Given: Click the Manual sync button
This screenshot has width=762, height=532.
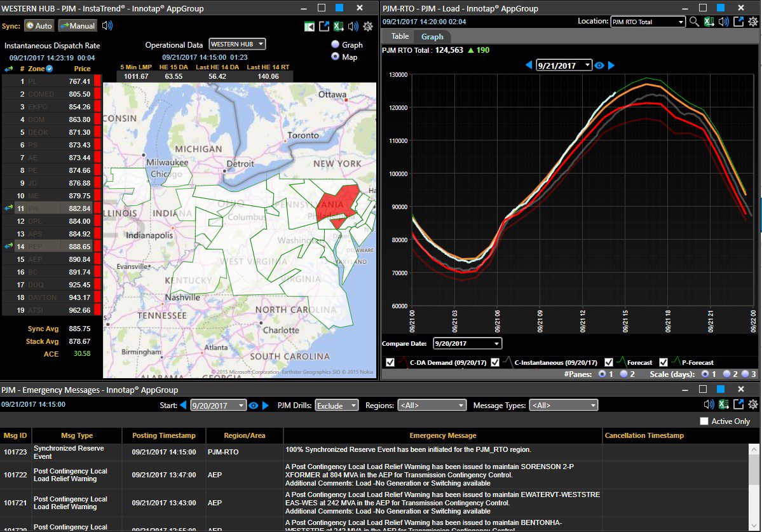Looking at the screenshot, I should (78, 26).
